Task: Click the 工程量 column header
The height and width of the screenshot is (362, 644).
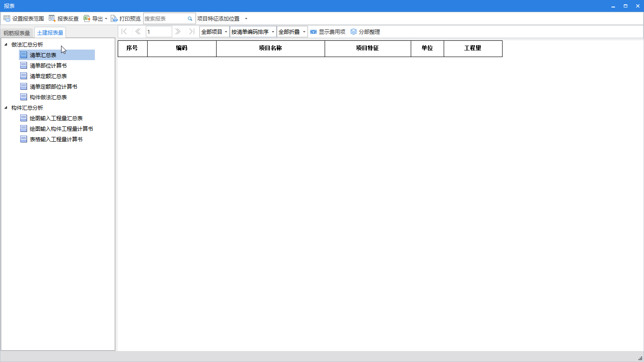Action: click(x=473, y=48)
